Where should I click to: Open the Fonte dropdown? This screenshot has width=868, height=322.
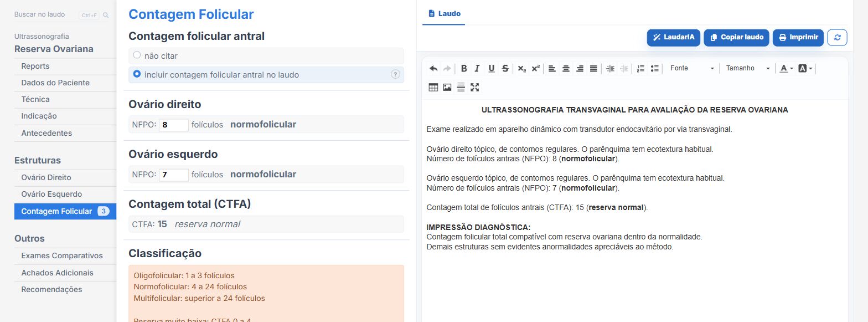click(x=691, y=68)
